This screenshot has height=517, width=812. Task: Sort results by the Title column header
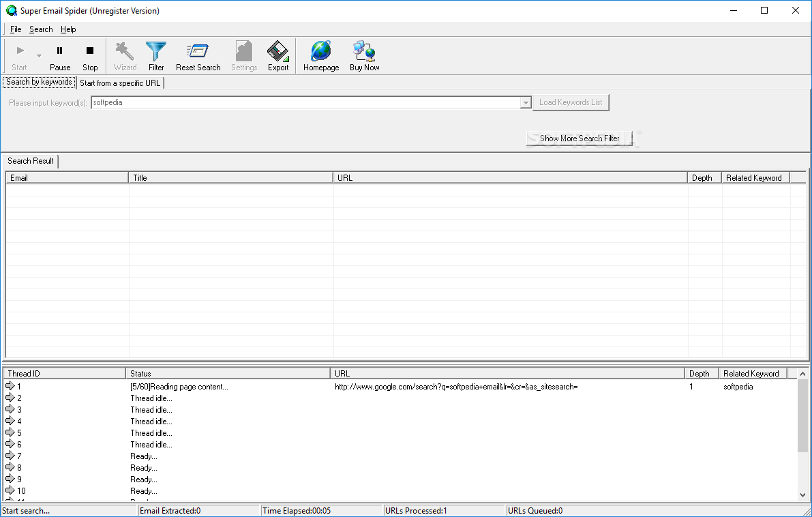(x=230, y=178)
